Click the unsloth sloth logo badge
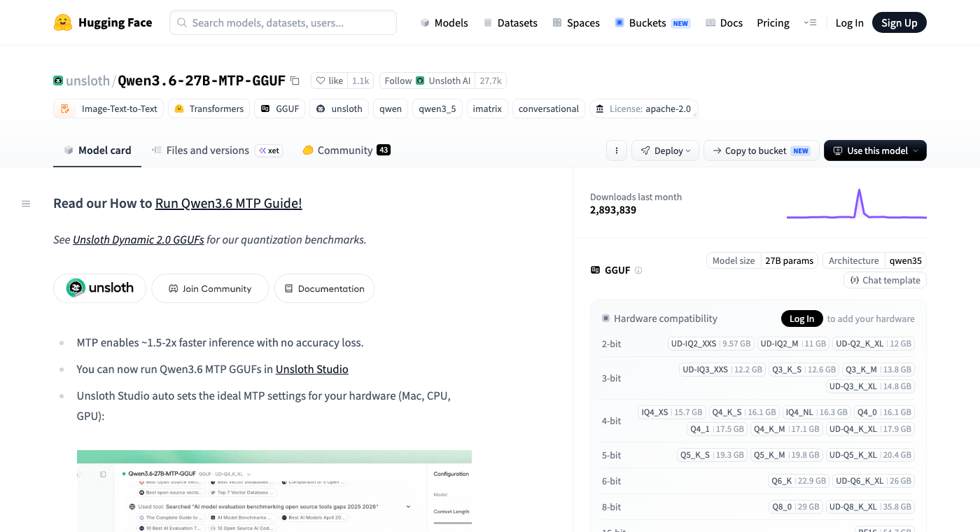 (99, 288)
